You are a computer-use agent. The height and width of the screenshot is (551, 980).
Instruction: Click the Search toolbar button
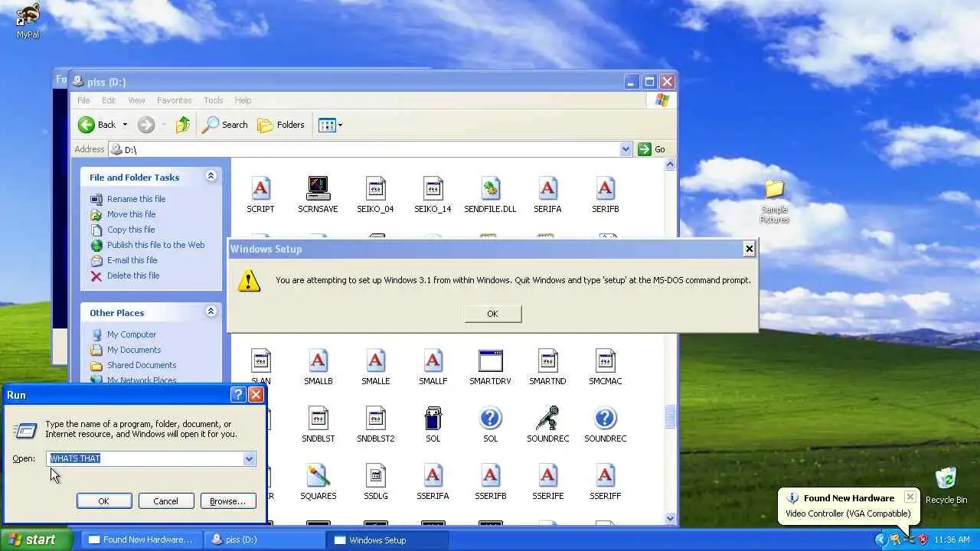tap(224, 125)
